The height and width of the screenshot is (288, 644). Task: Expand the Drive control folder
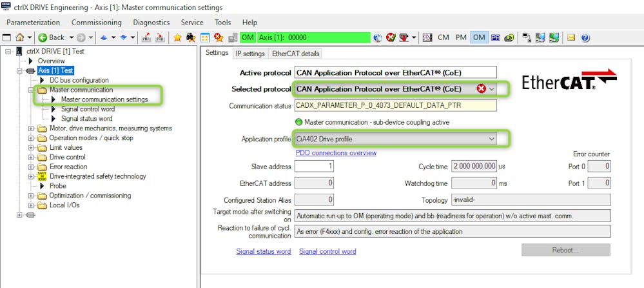(32, 157)
